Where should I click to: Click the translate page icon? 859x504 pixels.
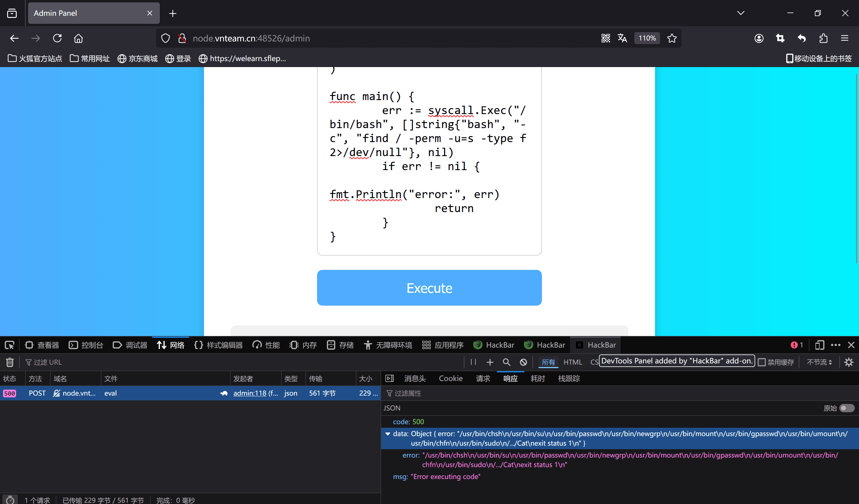[x=622, y=38]
